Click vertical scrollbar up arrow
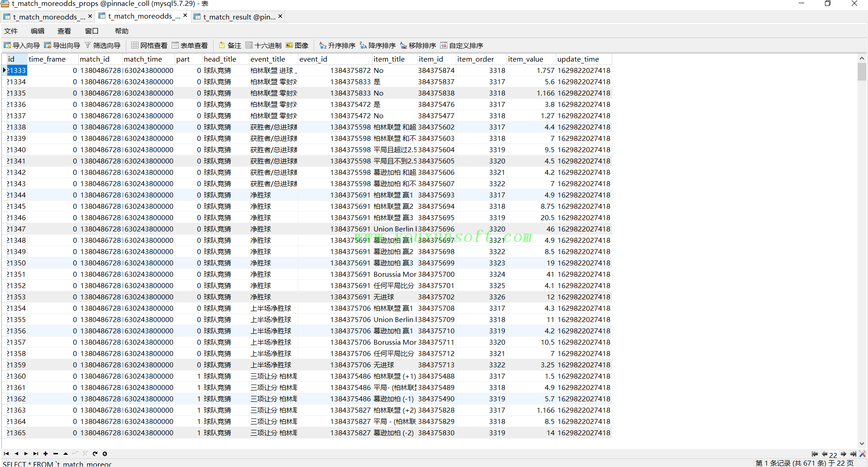 [x=862, y=58]
